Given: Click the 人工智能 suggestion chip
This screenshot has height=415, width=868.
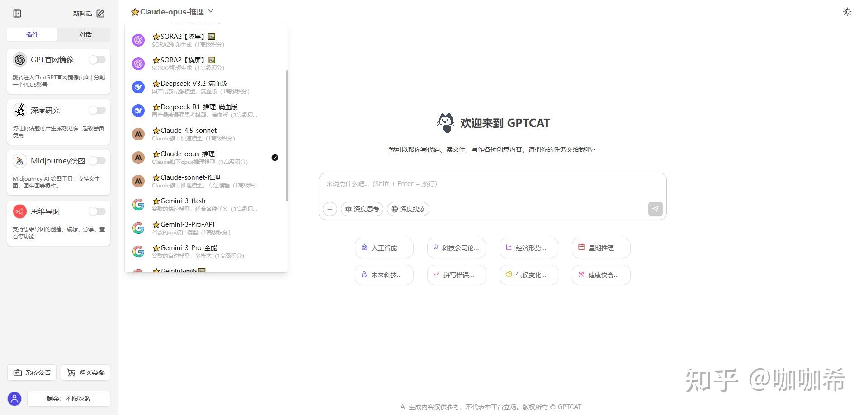Looking at the screenshot, I should [384, 248].
